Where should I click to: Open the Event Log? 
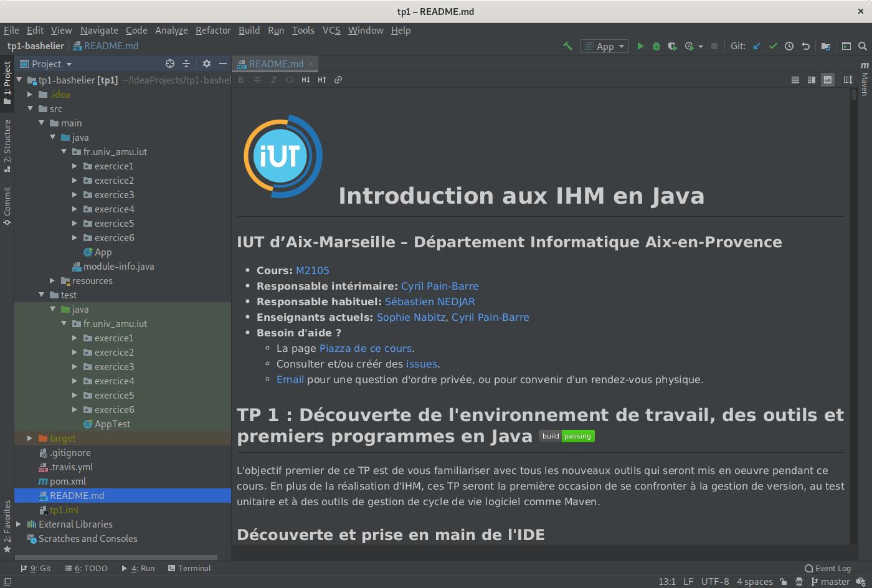point(828,569)
